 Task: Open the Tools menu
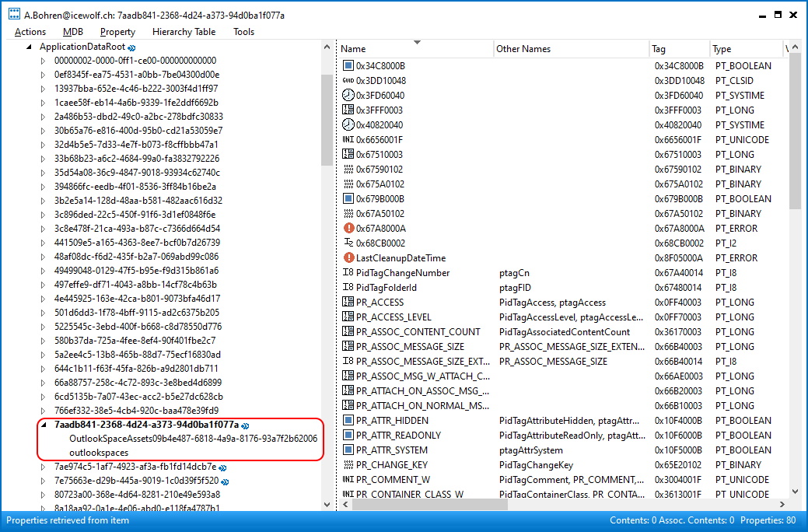243,31
